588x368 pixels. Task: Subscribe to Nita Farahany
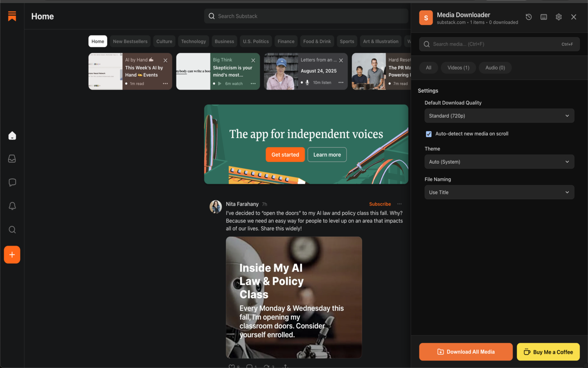380,204
